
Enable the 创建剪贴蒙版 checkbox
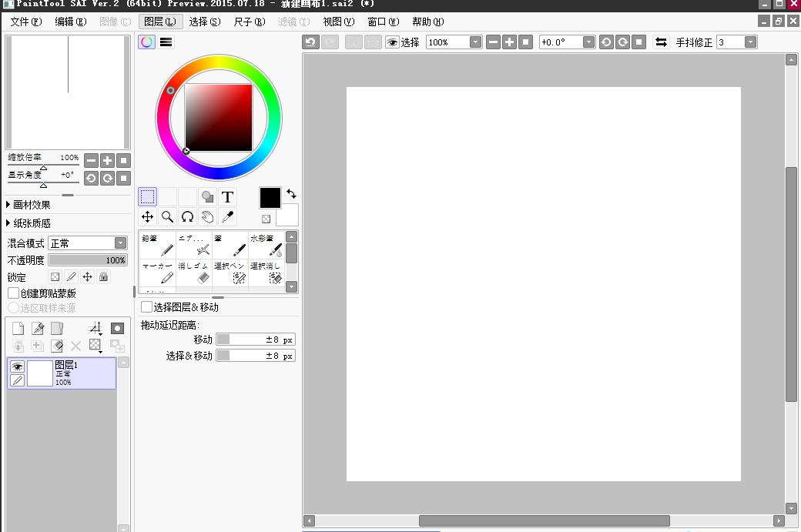coord(14,293)
